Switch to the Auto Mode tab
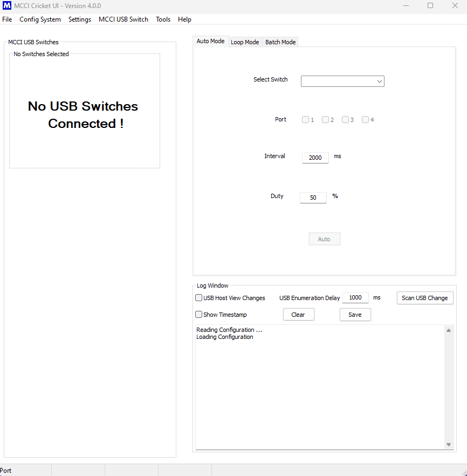The image size is (467, 476). click(210, 41)
